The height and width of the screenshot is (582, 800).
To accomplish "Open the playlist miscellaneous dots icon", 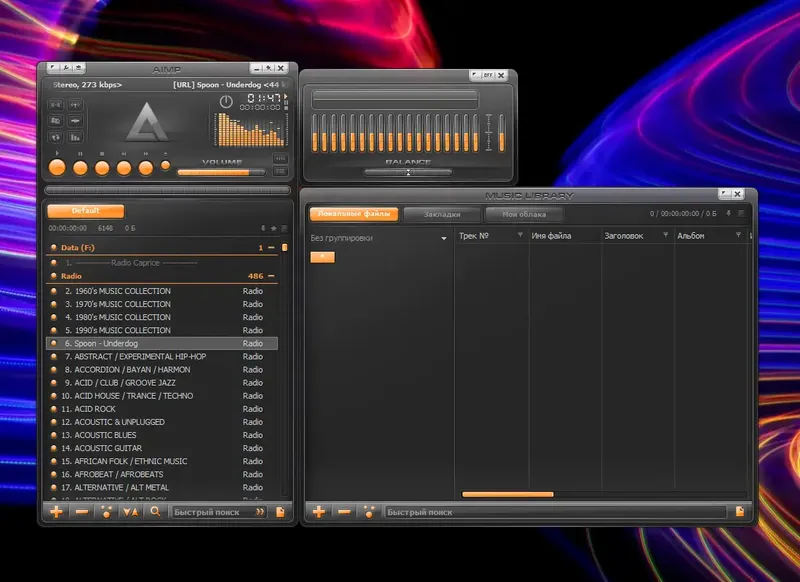I will (x=107, y=512).
